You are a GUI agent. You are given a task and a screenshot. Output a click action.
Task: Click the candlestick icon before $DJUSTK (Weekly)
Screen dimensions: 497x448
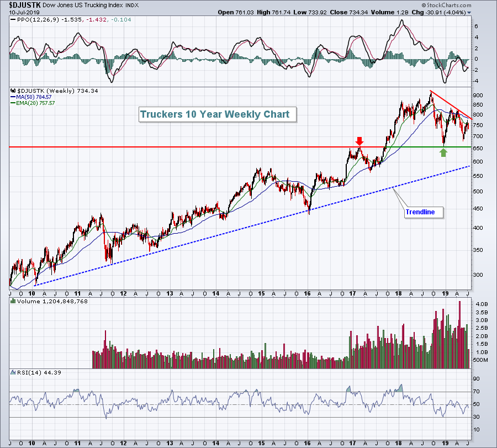[x=13, y=91]
